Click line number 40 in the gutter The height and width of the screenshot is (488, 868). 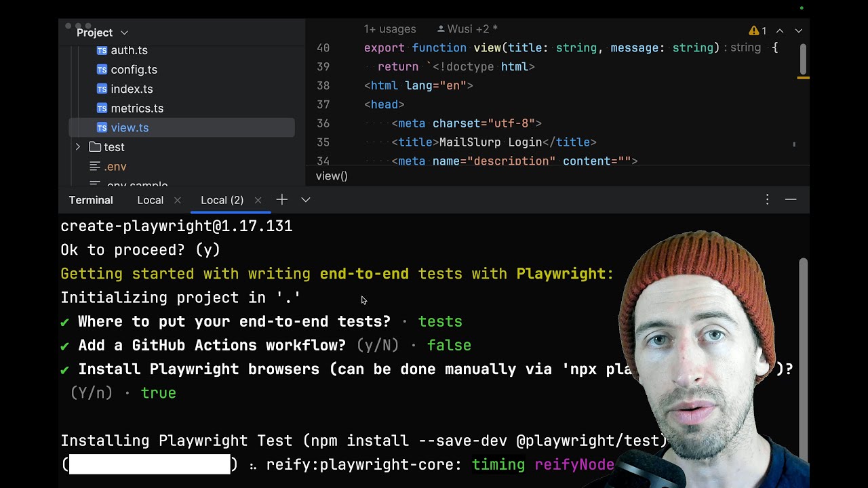(x=323, y=48)
